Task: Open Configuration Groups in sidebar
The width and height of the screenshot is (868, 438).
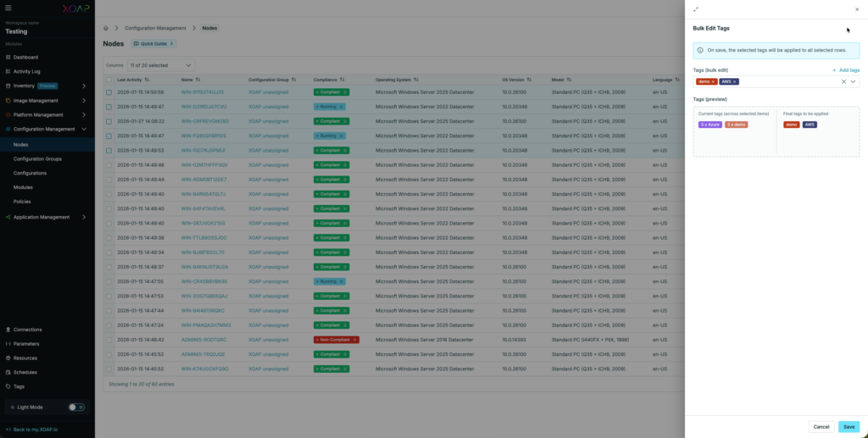Action: click(37, 158)
